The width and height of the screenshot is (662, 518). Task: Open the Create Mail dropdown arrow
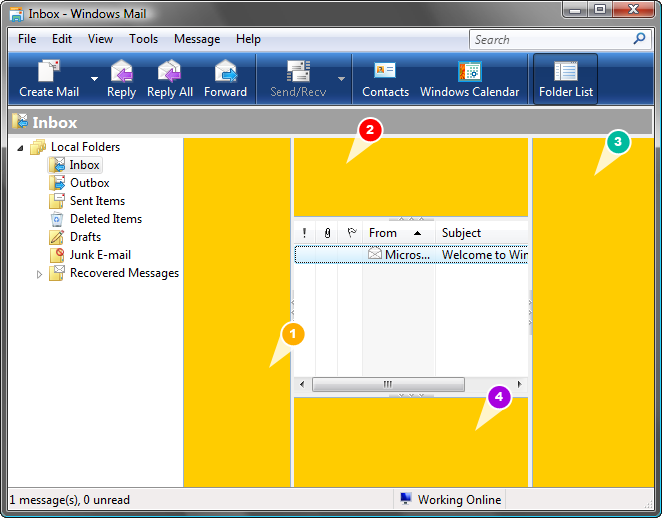(95, 79)
